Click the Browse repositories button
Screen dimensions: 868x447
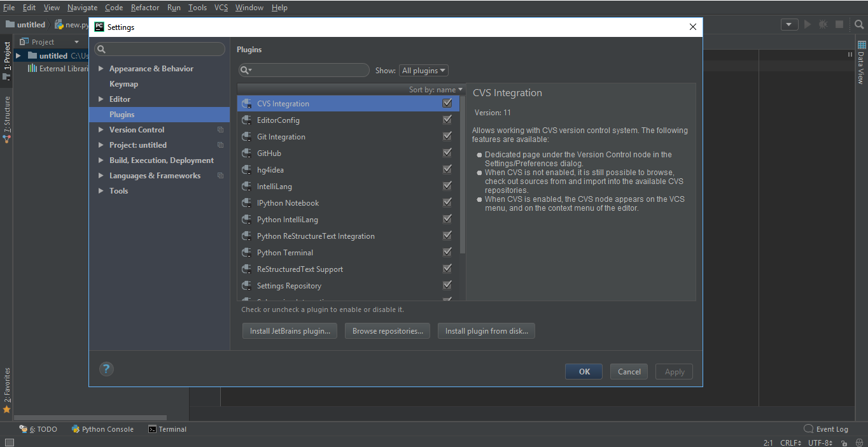(x=387, y=330)
